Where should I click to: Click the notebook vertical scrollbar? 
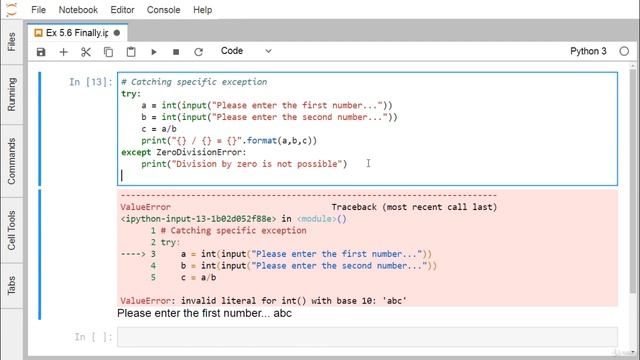click(x=633, y=180)
